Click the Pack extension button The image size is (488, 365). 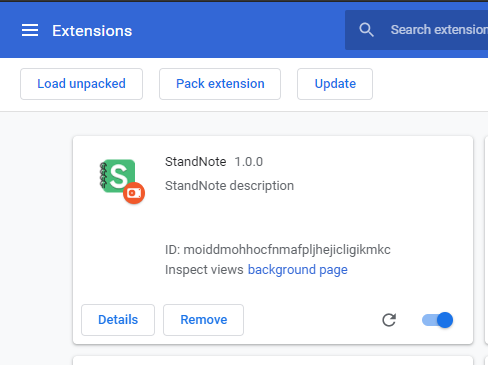click(220, 84)
